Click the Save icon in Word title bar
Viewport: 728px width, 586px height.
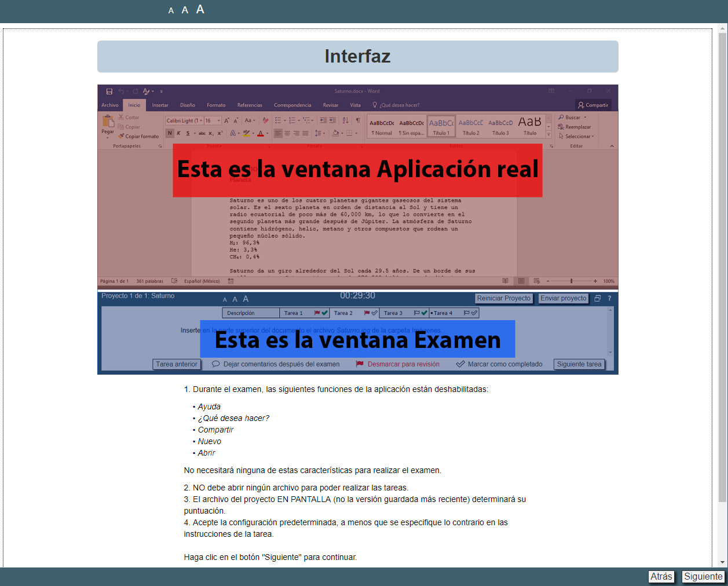pyautogui.click(x=109, y=91)
